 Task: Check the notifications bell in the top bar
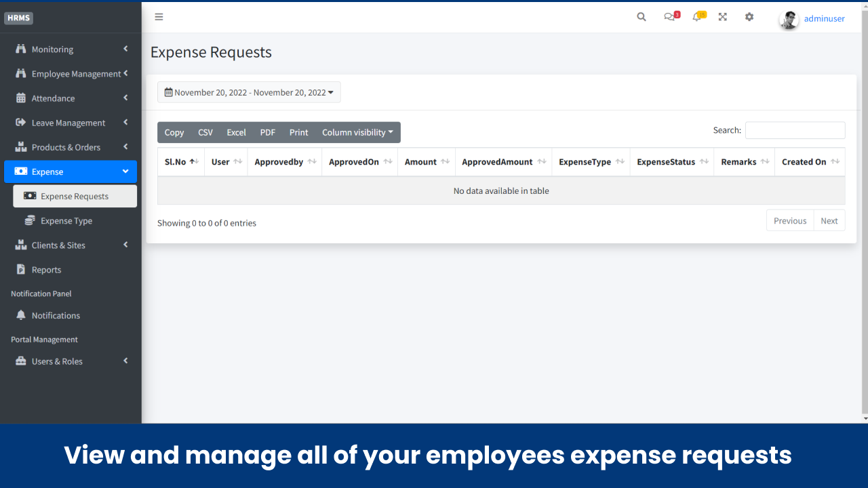(x=696, y=16)
